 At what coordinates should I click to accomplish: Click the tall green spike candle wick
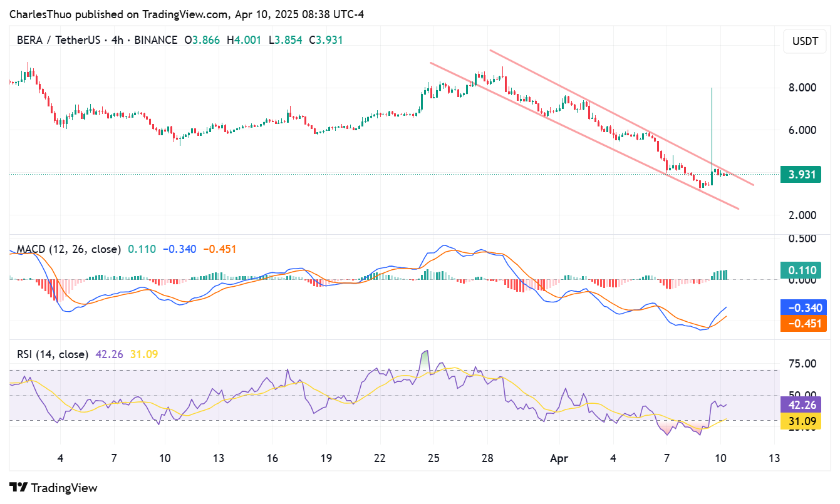(712, 125)
